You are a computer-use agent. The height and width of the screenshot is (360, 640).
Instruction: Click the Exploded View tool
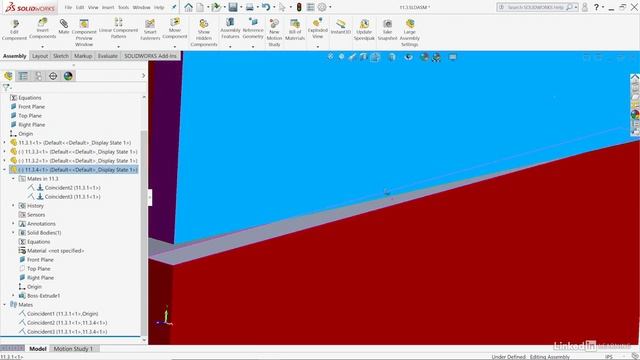click(318, 29)
